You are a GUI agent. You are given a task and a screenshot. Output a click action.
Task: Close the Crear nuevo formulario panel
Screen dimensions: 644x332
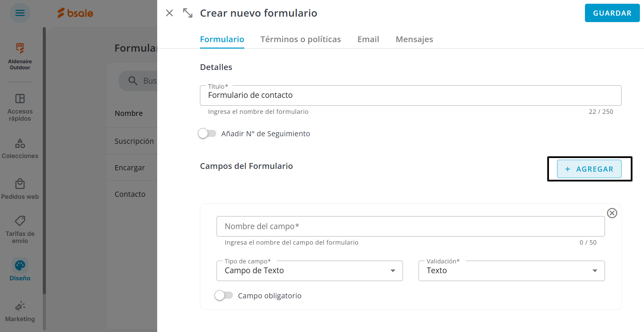point(169,13)
